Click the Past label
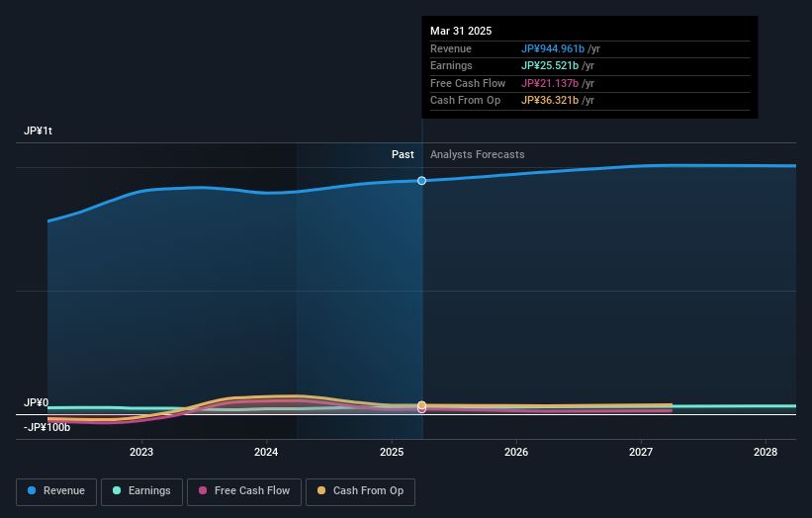This screenshot has height=518, width=812. click(x=403, y=155)
